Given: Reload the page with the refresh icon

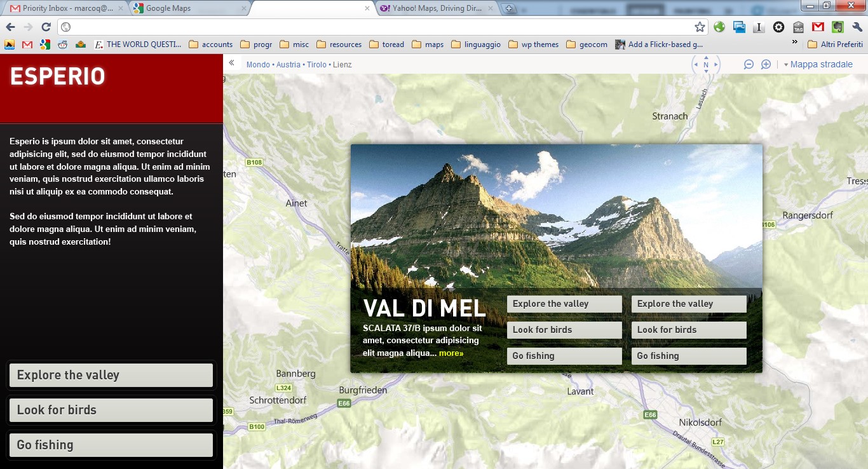Looking at the screenshot, I should (x=46, y=27).
